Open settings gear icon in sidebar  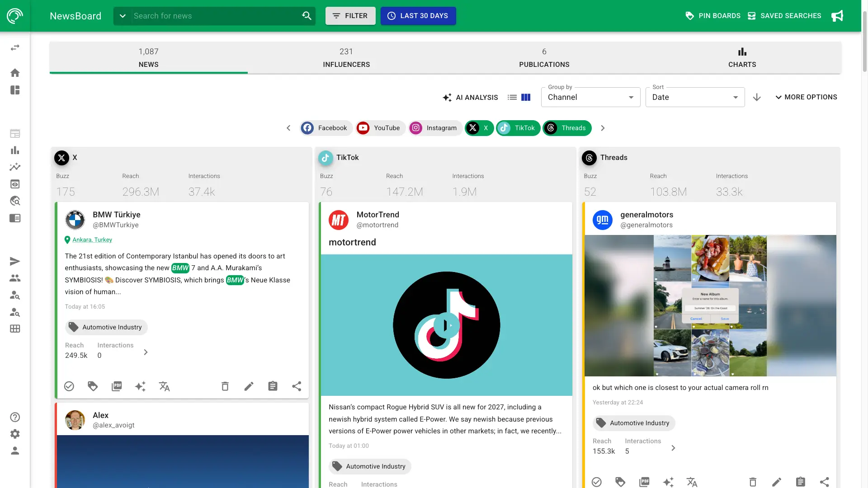15,434
